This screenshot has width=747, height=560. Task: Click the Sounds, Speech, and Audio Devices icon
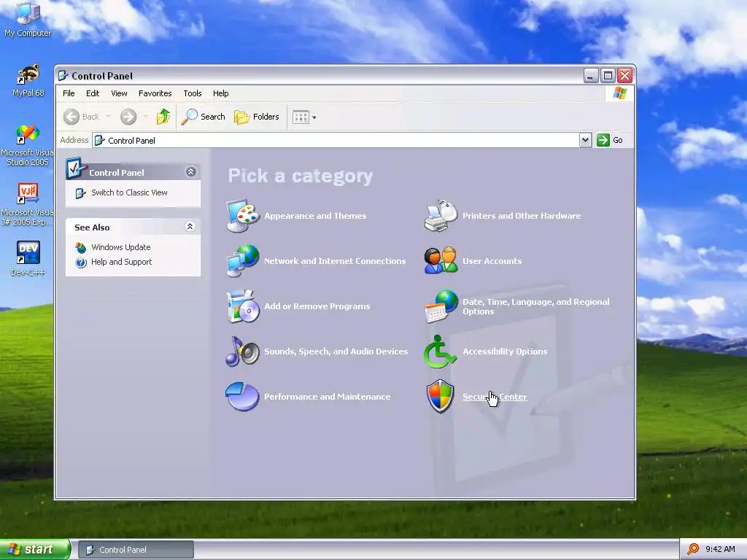tap(242, 351)
